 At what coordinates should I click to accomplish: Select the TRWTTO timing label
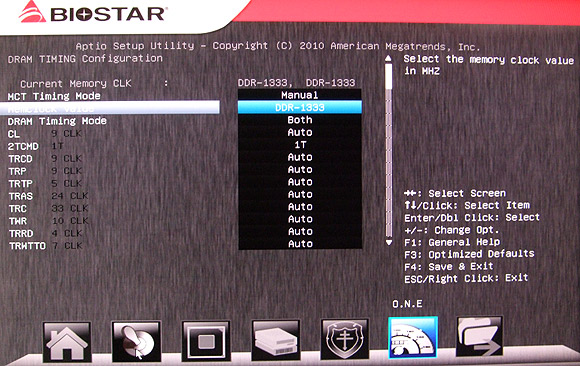coord(27,246)
